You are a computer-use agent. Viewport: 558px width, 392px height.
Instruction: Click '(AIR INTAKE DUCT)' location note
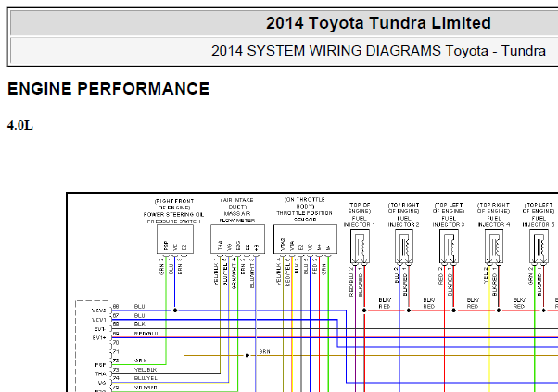(x=237, y=204)
